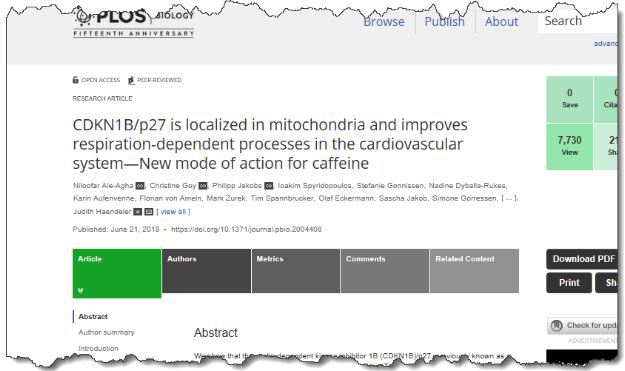Image resolution: width=625 pixels, height=371 pixels.
Task: Click the Published: June 21, 2018 text
Action: 116,229
